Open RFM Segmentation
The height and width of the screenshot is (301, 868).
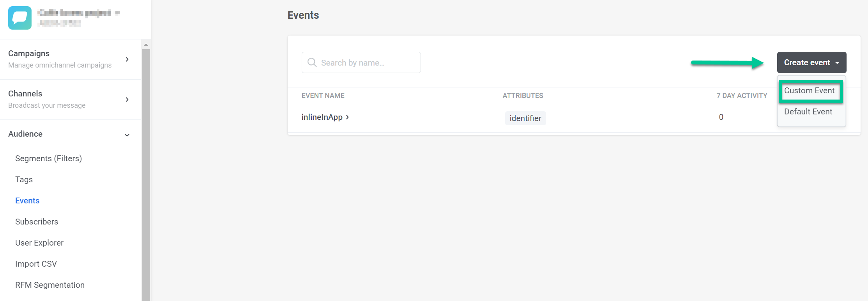tap(50, 285)
